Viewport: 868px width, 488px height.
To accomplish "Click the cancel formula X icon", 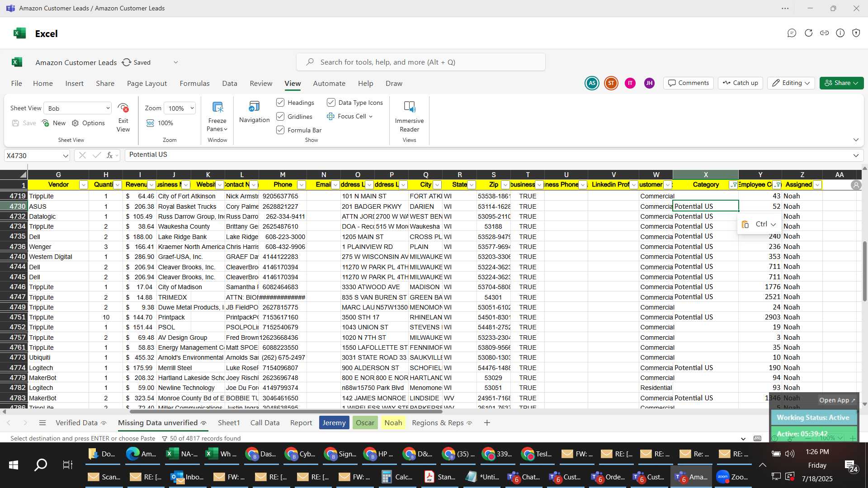I will click(82, 155).
